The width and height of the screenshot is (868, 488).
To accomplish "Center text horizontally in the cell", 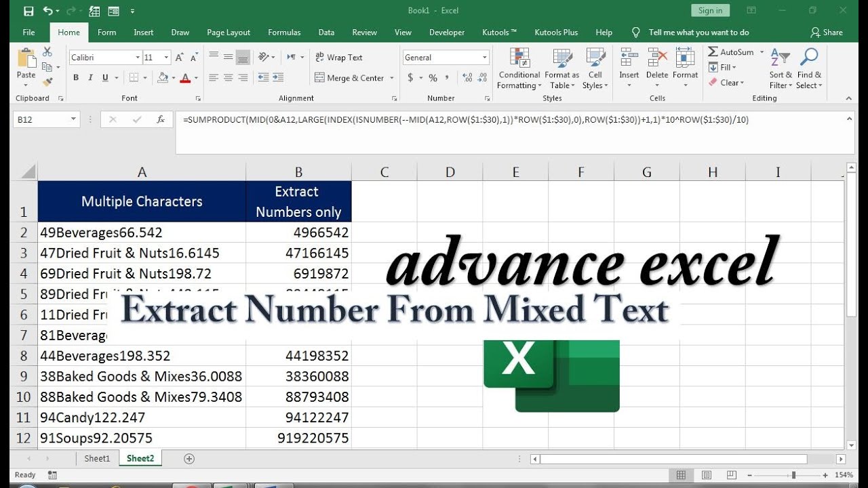I will (x=229, y=78).
